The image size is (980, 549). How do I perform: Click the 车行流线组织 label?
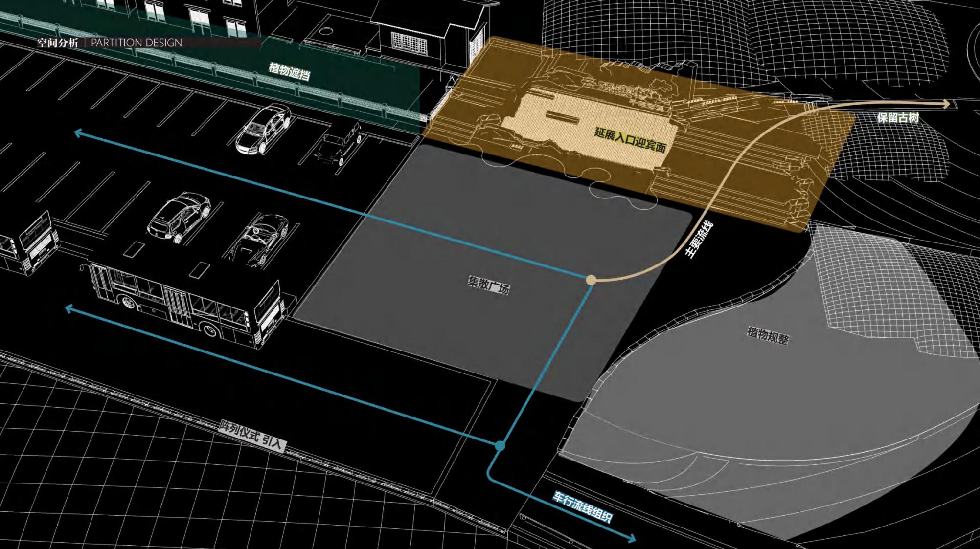pos(583,507)
